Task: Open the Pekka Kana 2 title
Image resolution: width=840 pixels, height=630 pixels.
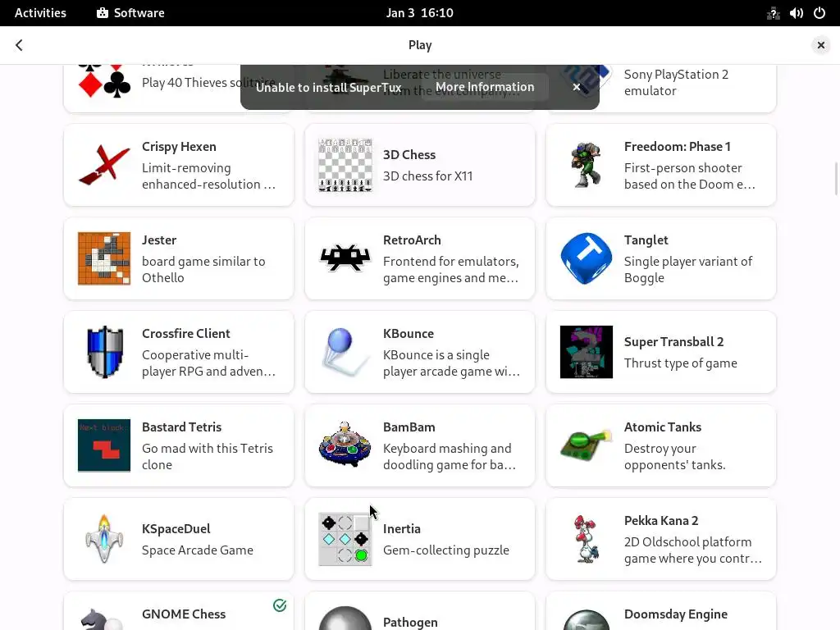Action: coord(661,521)
